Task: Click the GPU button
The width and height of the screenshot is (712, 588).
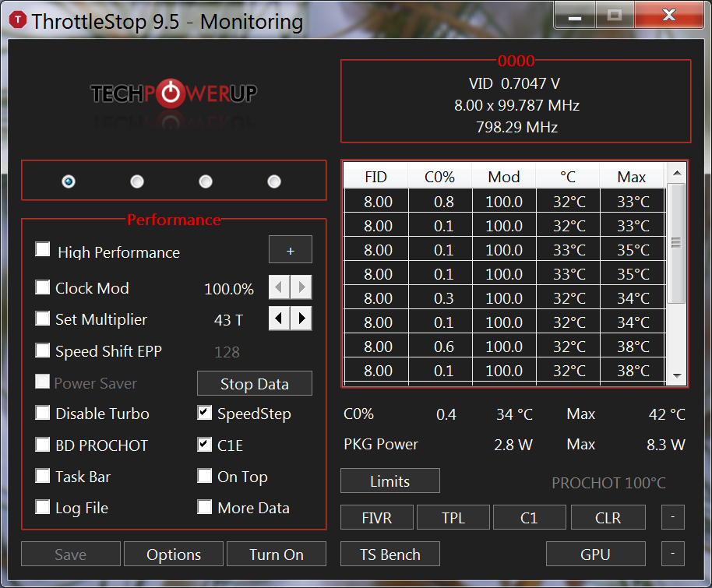Action: 596,554
